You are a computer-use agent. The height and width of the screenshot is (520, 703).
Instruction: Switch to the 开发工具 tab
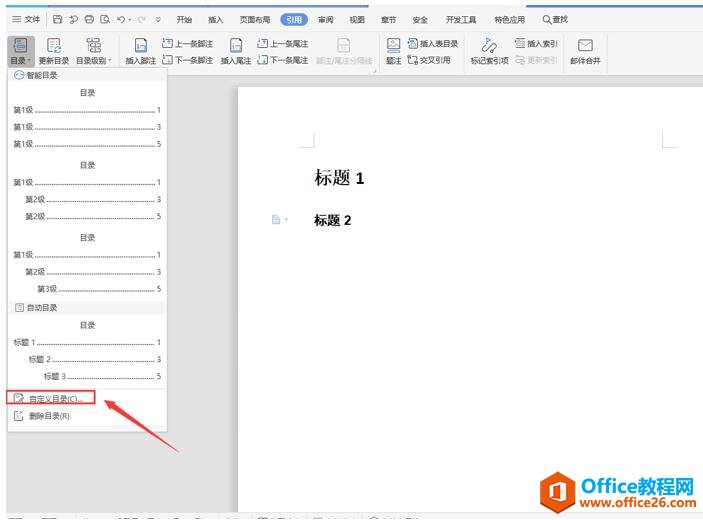pyautogui.click(x=461, y=20)
